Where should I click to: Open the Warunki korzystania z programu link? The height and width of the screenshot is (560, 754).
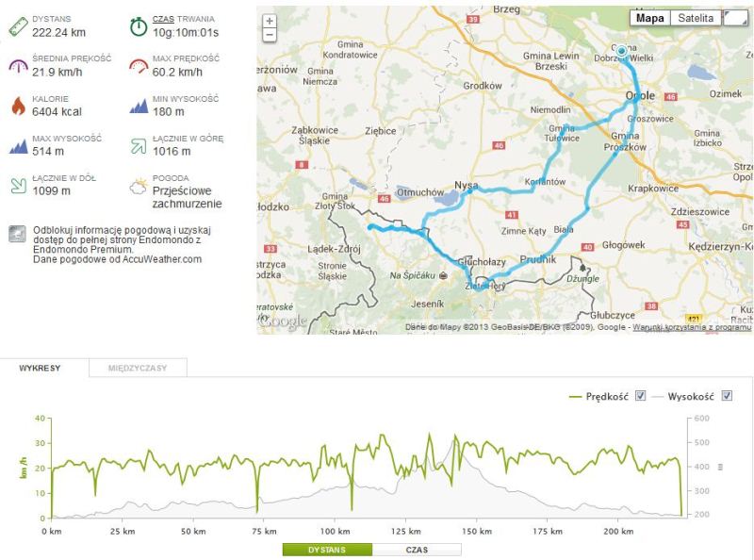coord(691,327)
